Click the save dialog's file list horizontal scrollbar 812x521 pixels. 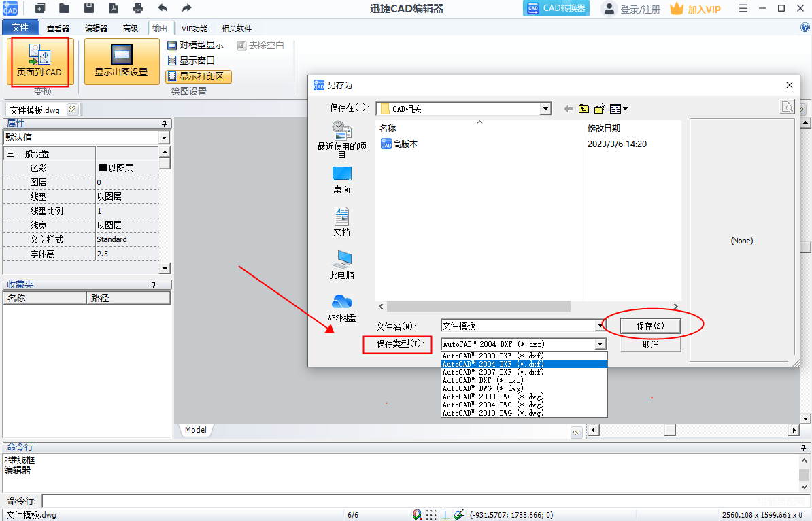[479, 307]
